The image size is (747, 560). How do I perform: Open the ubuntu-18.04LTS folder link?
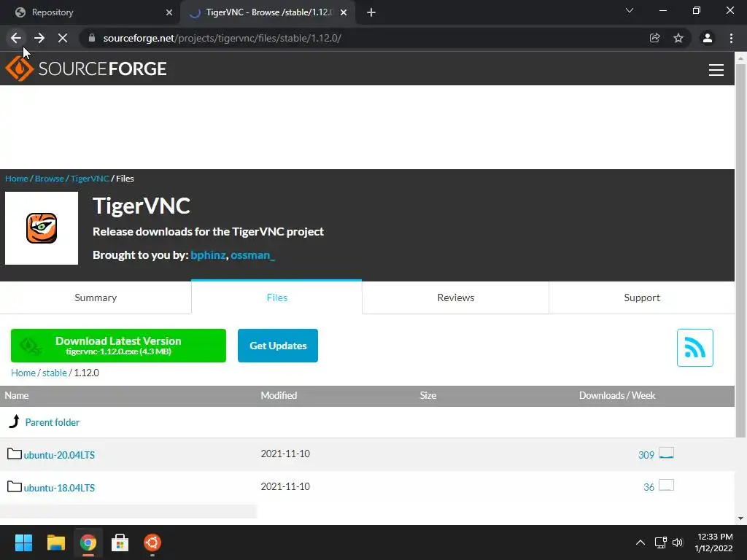click(60, 488)
